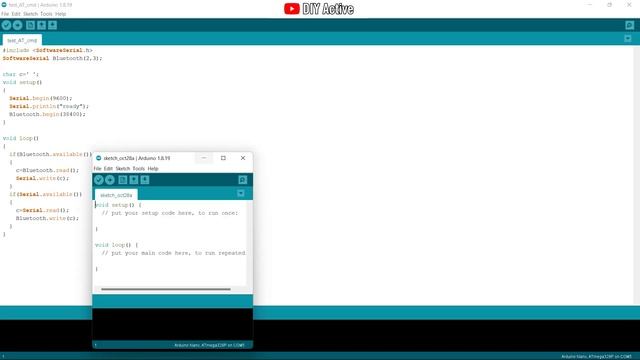Viewport: 640px width, 360px height.
Task: Open Serial Monitor in test_AT_cmd window
Action: tap(629, 25)
